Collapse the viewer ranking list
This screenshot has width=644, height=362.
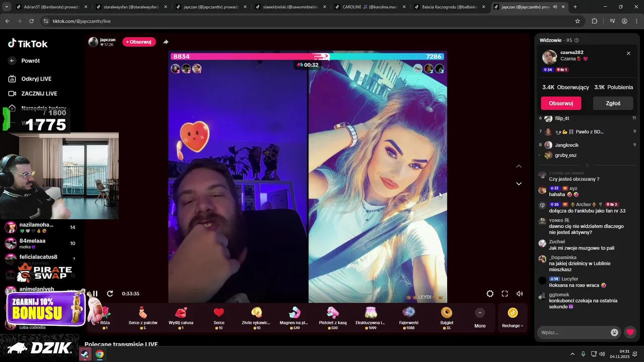tap(587, 165)
